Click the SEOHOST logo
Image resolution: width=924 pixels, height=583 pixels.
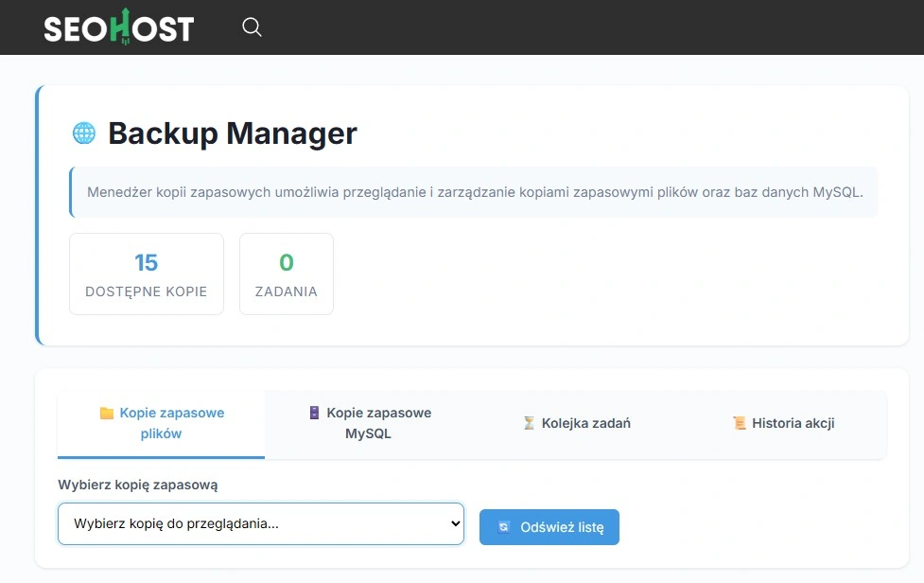[116, 26]
